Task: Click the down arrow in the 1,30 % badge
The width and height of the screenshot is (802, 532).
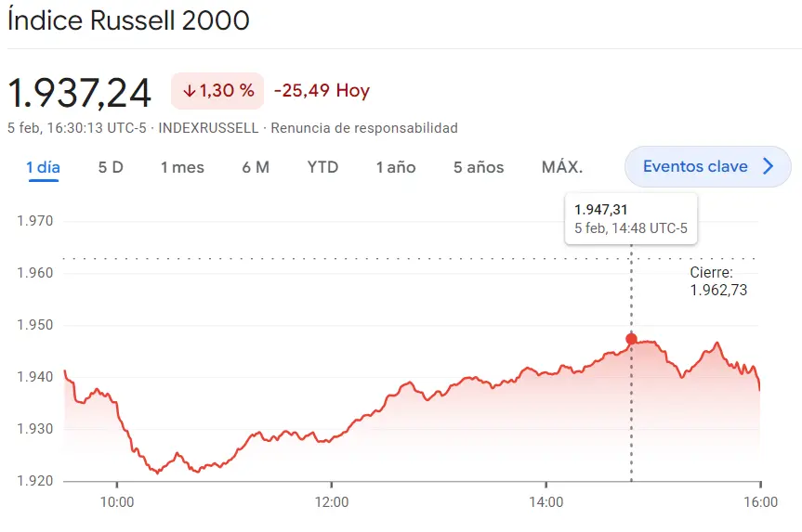Action: coord(189,91)
